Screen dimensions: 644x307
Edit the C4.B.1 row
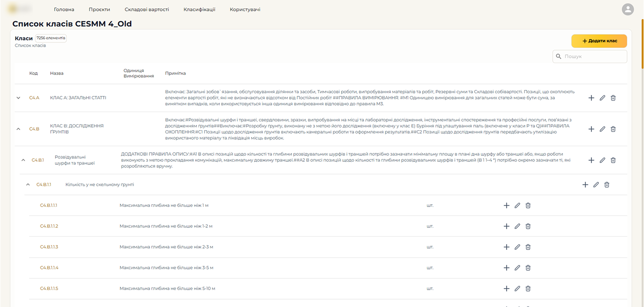602,160
